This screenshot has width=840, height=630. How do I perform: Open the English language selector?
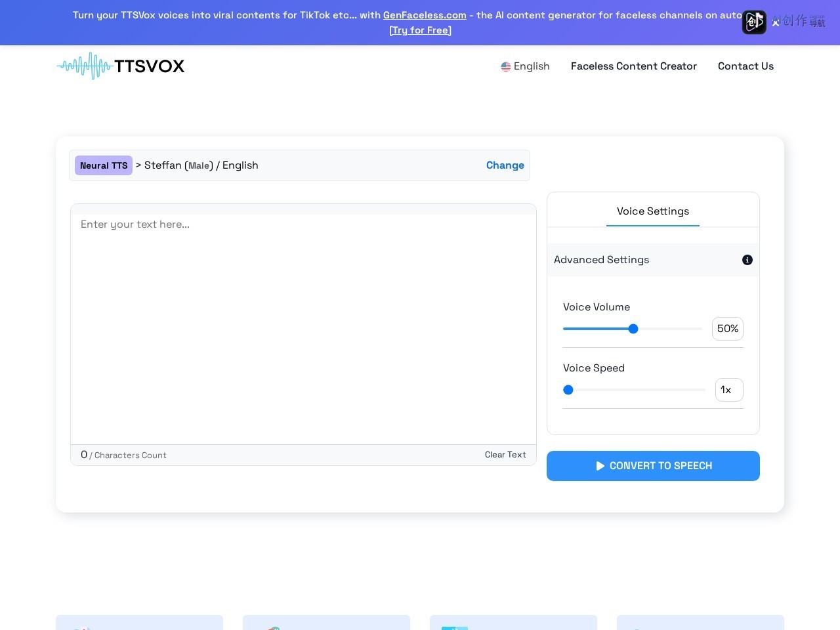click(525, 66)
